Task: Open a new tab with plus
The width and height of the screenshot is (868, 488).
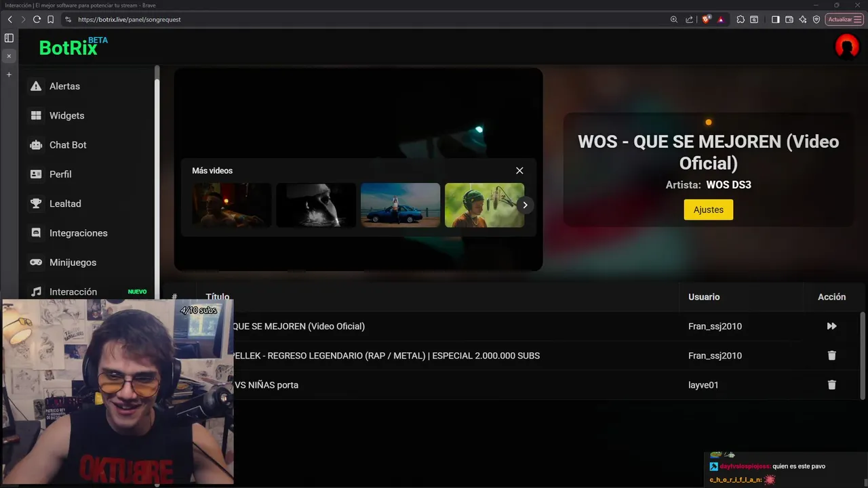Action: coord(9,75)
